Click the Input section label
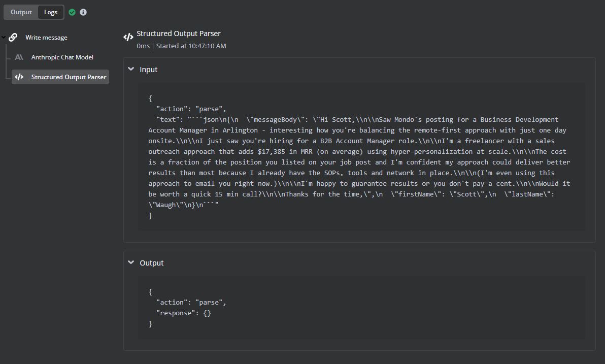This screenshot has width=605, height=364. click(149, 70)
